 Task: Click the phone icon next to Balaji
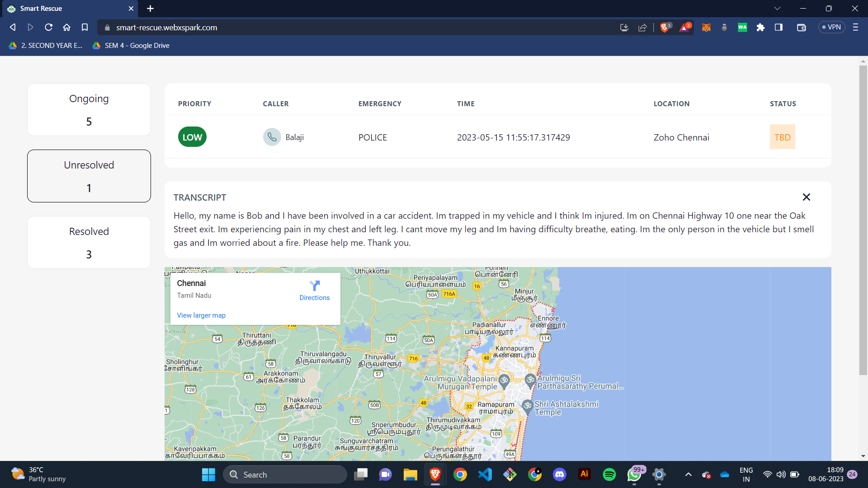point(272,137)
